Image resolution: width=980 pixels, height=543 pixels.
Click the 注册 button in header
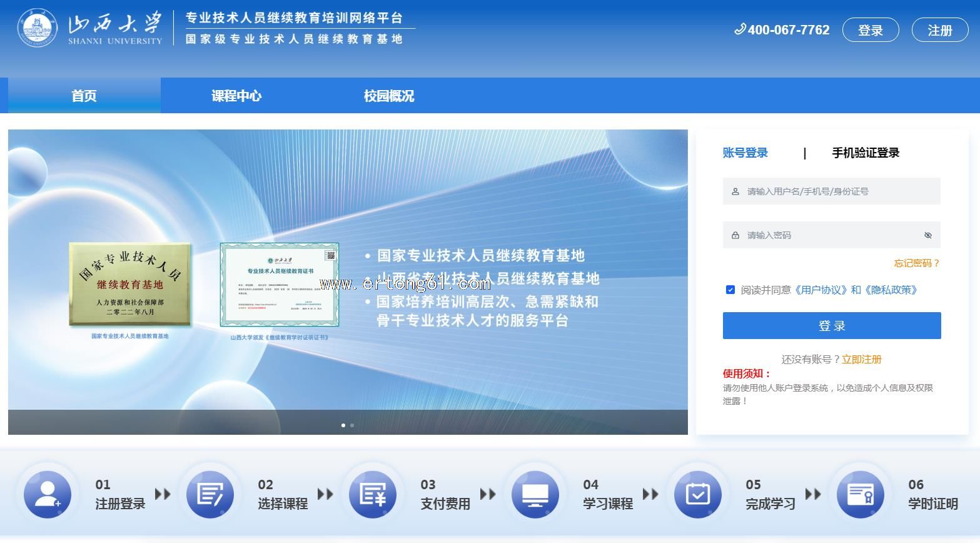point(940,30)
